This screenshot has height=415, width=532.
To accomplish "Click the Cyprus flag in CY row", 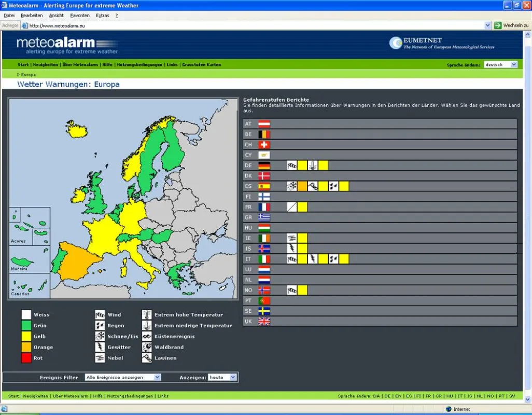I will point(264,155).
